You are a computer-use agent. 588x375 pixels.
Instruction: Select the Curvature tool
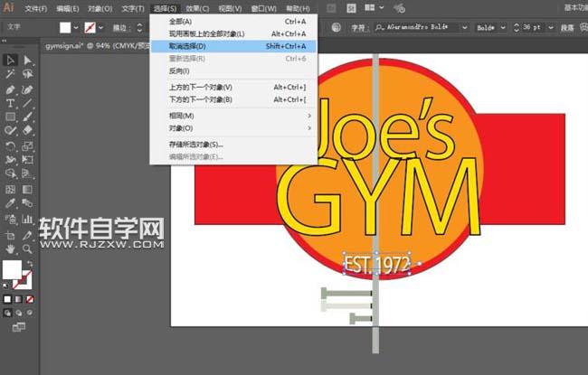pyautogui.click(x=27, y=89)
